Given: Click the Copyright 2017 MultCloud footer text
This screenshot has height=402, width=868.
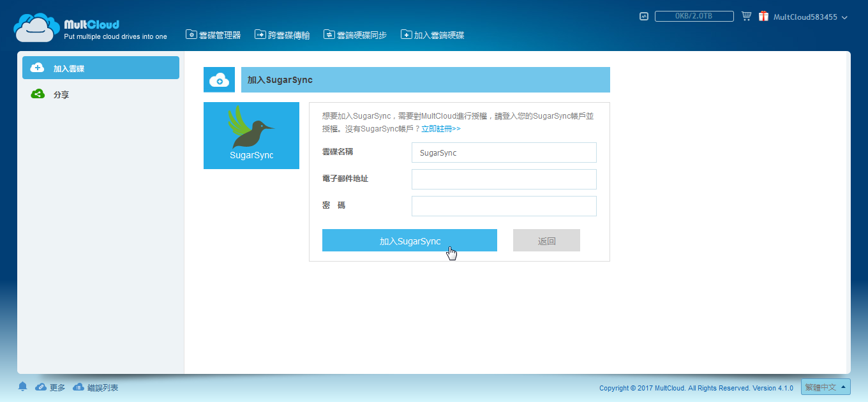Looking at the screenshot, I should [696, 388].
